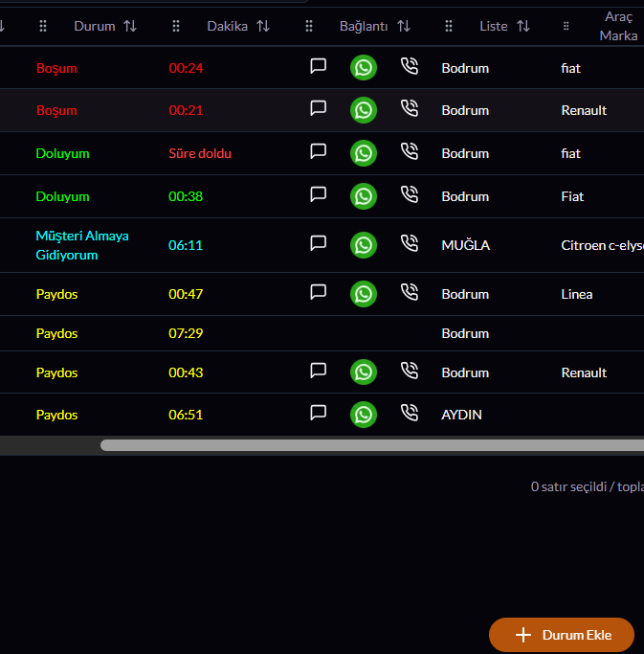
Task: Click the Araç Marka column header
Action: (617, 26)
